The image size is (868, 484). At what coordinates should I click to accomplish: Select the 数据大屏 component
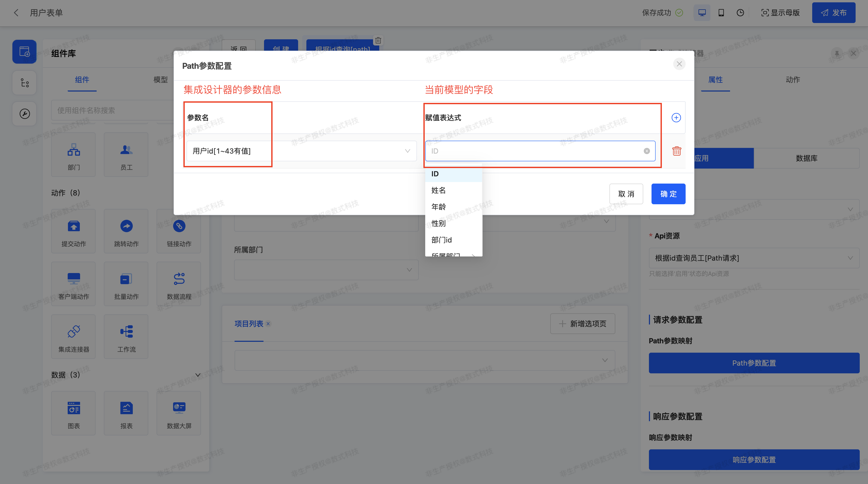[x=179, y=413]
